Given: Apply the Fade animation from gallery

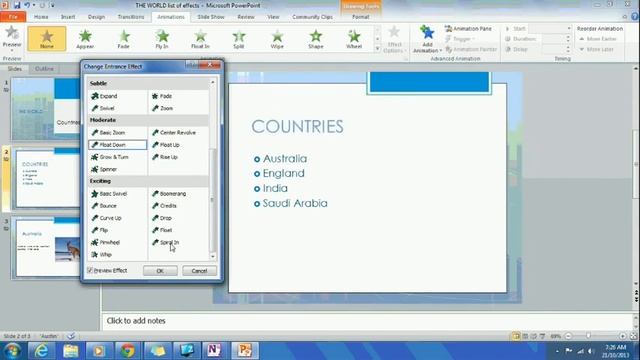Looking at the screenshot, I should coord(123,38).
